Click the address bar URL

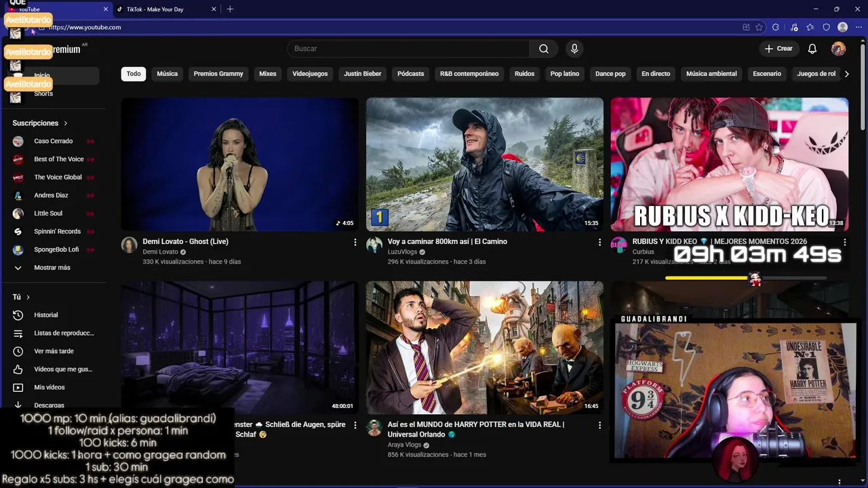coord(85,27)
